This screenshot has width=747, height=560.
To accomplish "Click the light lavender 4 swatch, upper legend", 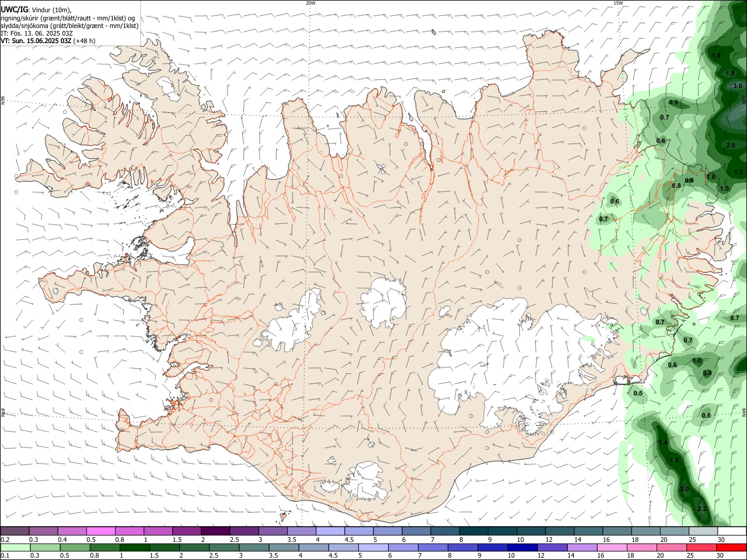I will point(330,531).
